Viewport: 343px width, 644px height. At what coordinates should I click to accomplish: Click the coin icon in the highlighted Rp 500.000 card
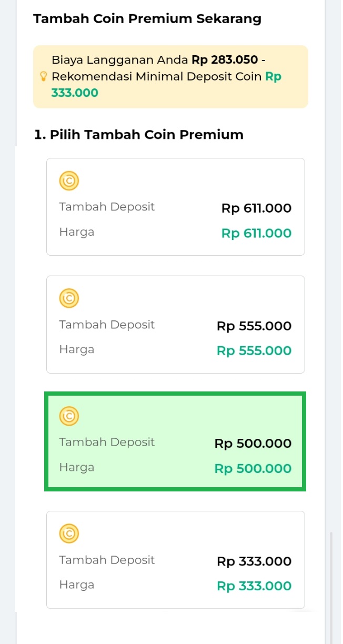pyautogui.click(x=69, y=416)
